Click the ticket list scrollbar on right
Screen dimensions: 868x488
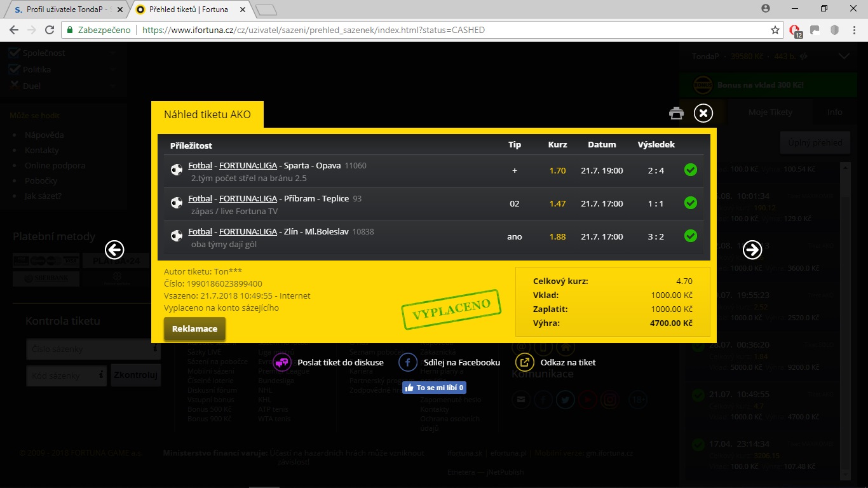(844, 321)
